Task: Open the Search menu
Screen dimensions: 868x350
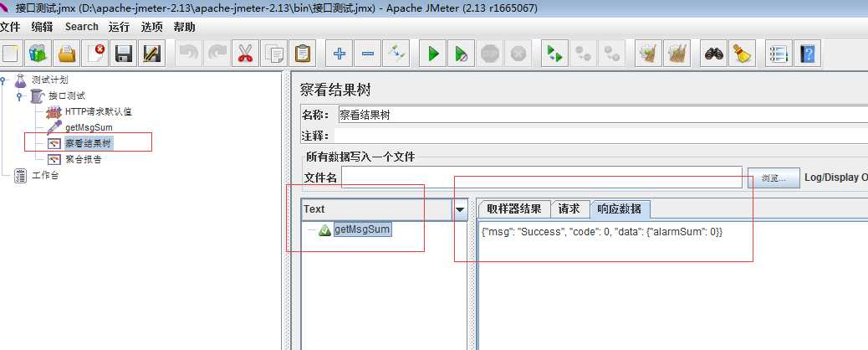Action: pos(81,27)
